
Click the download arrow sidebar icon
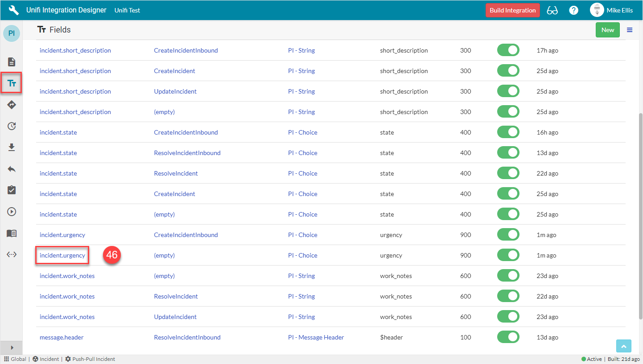pyautogui.click(x=12, y=147)
